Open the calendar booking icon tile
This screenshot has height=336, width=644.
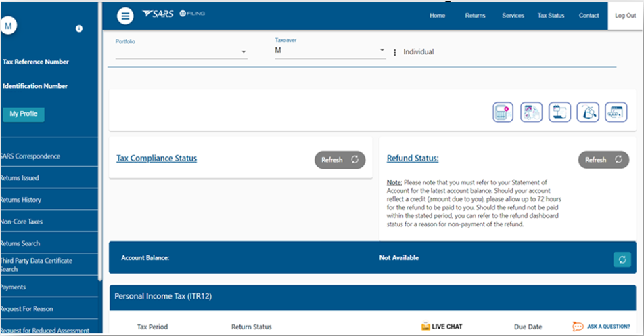point(559,112)
